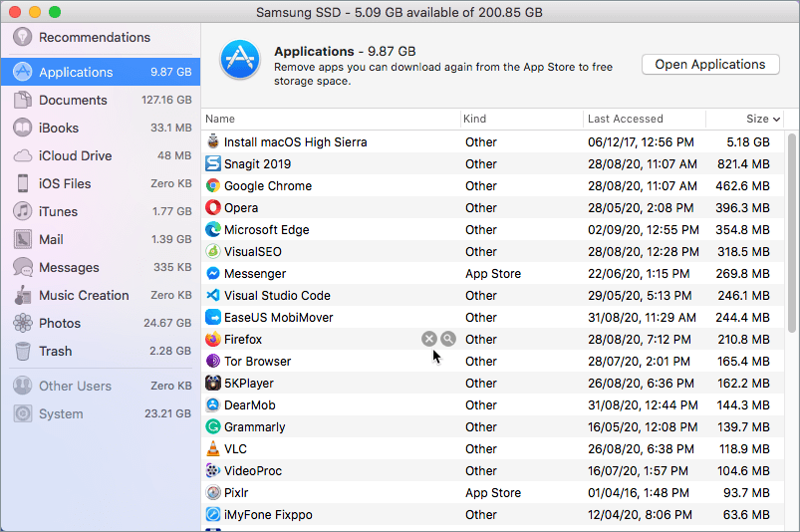Click the 127.16 GB Documents size

coord(166,100)
